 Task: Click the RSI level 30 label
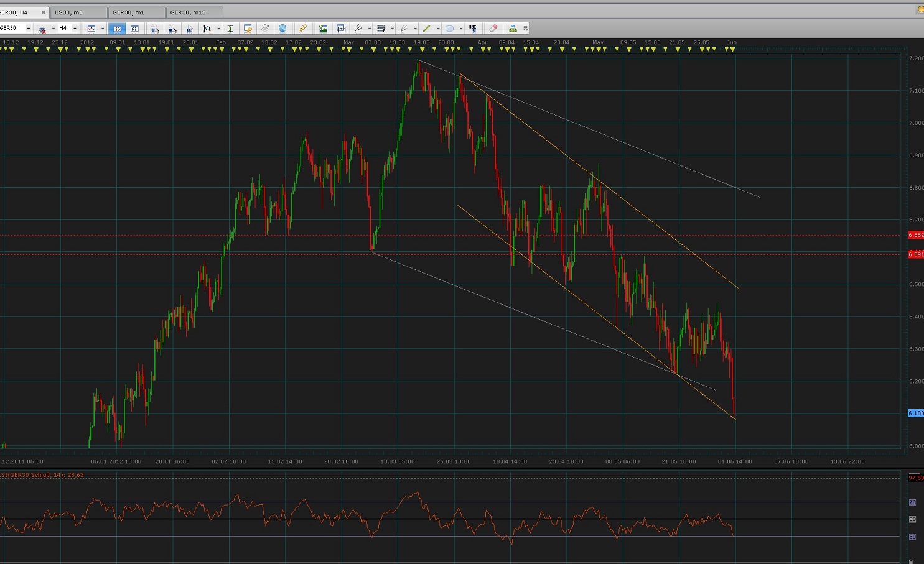pyautogui.click(x=913, y=536)
